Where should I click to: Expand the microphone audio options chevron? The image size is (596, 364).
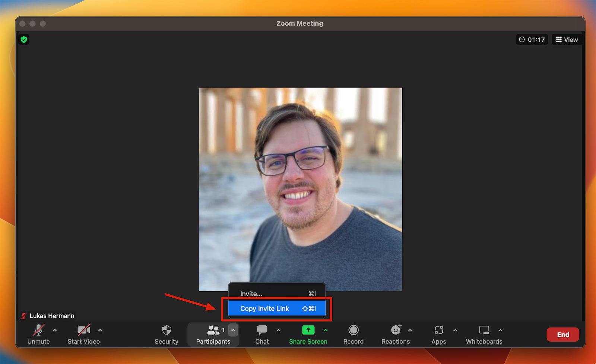pos(54,330)
